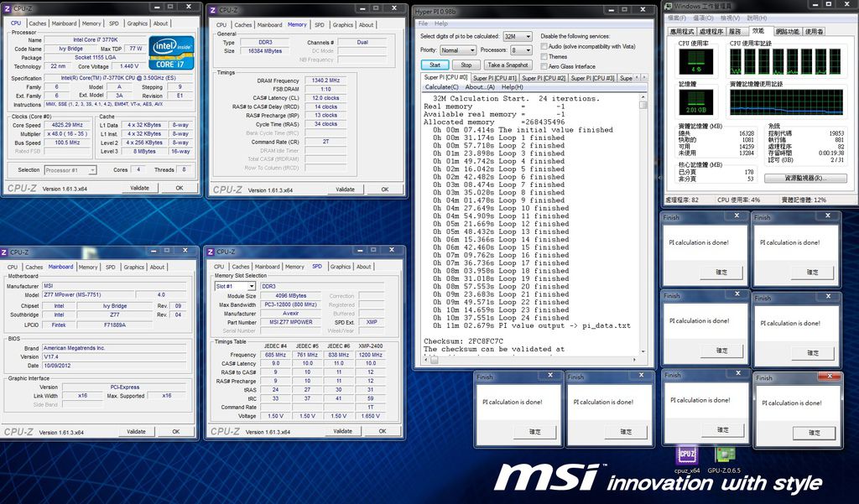Click the Hyper PI log vertical scrollbar

coord(643,225)
